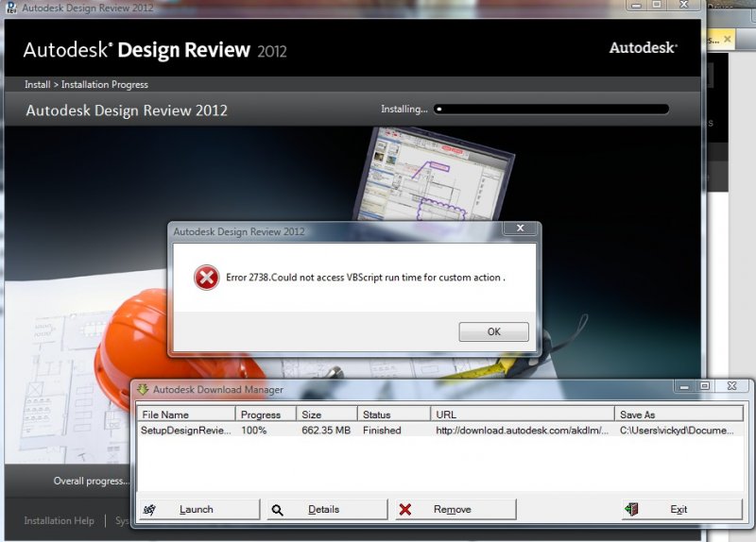Viewport: 756px width, 542px height.
Task: Click the red error icon in dialog
Action: pyautogui.click(x=206, y=278)
